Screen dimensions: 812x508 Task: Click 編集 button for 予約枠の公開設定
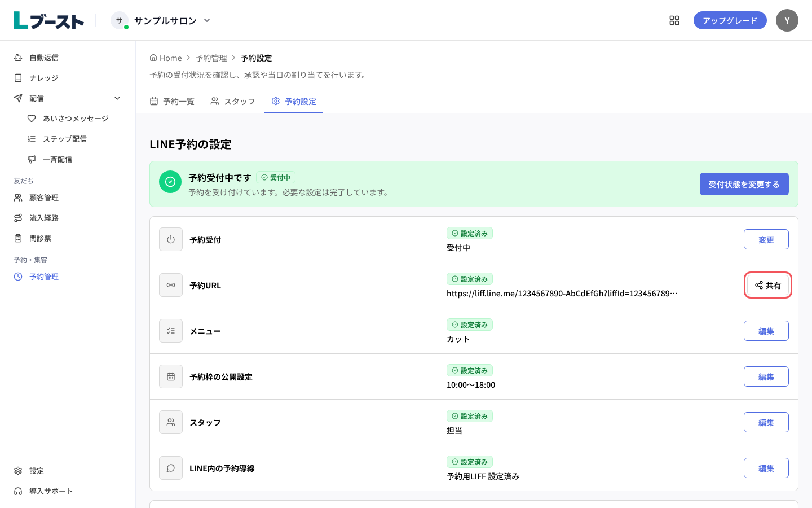coord(766,376)
